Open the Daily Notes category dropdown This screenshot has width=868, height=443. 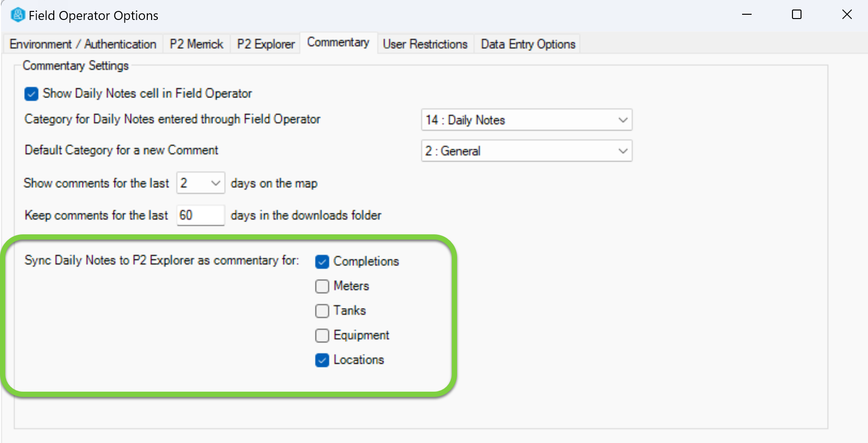(526, 120)
